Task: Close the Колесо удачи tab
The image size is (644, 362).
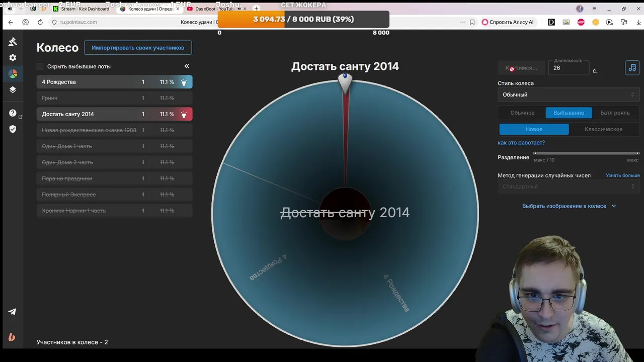Action: click(178, 9)
